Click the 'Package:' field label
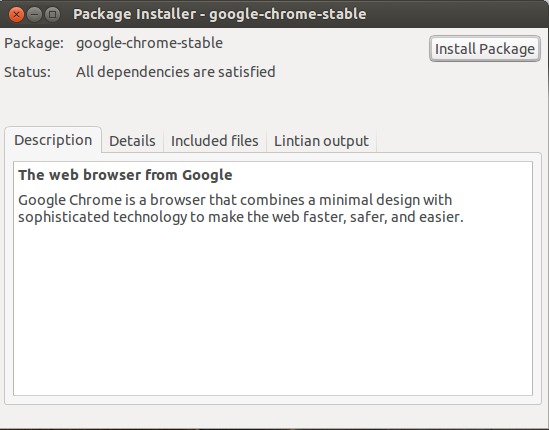Viewport: 549px width, 430px height. pyautogui.click(x=34, y=43)
